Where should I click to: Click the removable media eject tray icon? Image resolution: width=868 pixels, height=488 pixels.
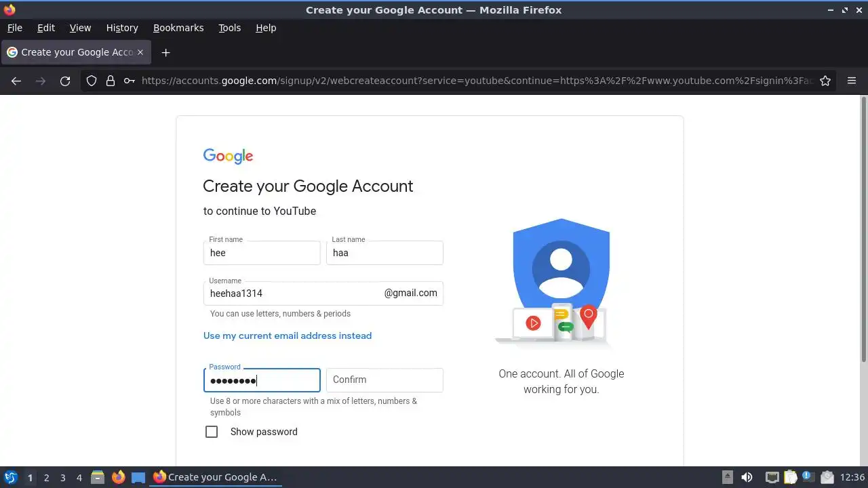click(728, 477)
